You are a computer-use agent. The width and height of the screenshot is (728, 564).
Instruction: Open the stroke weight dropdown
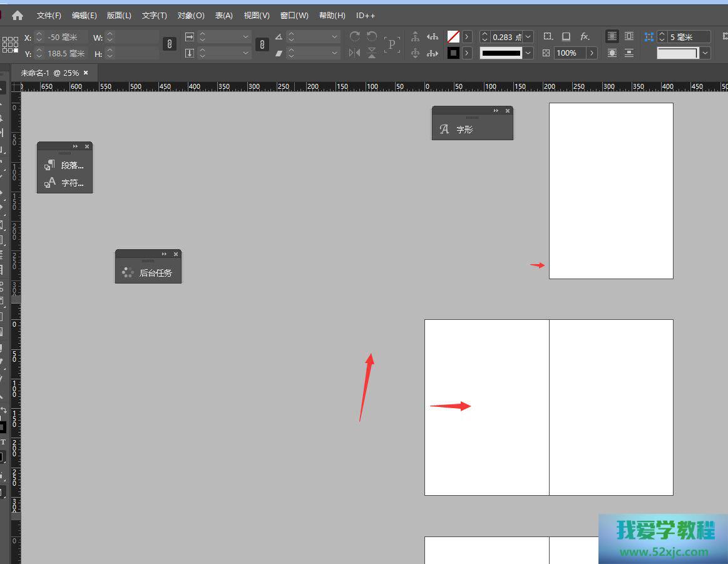click(528, 37)
